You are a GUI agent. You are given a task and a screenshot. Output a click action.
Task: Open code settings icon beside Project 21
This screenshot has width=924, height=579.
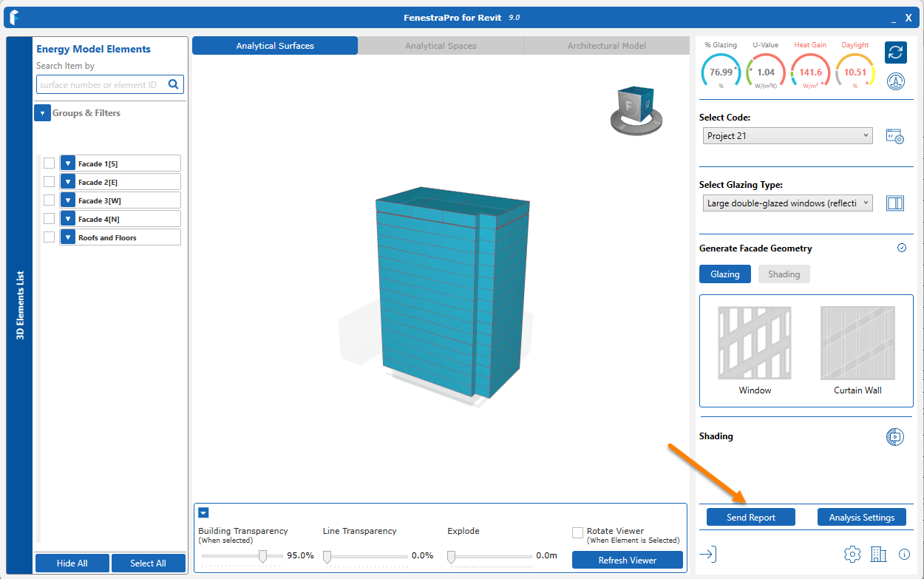(894, 137)
